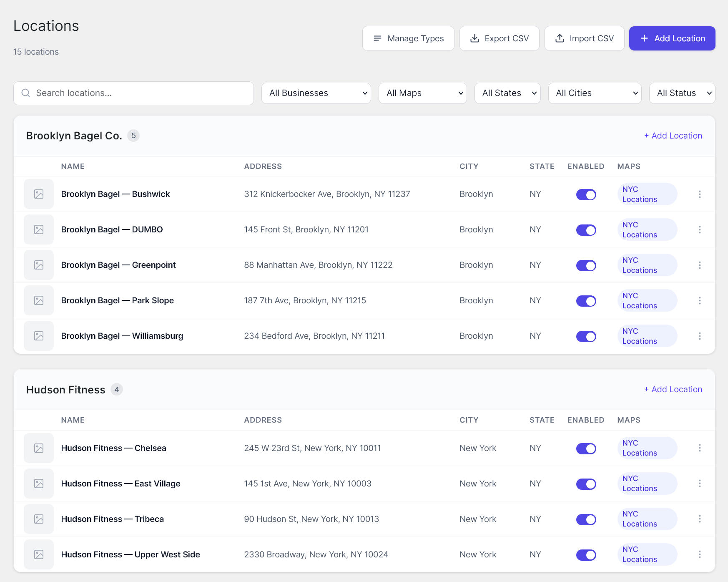This screenshot has width=728, height=582.
Task: Click the Import CSV button
Action: [x=585, y=38]
